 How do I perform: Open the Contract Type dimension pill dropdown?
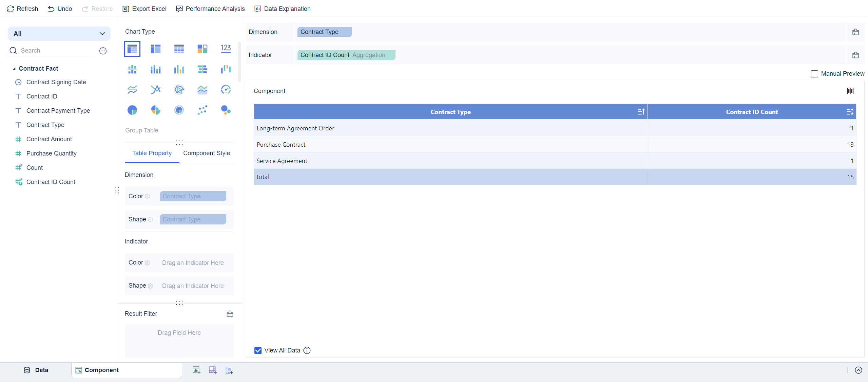pyautogui.click(x=325, y=32)
